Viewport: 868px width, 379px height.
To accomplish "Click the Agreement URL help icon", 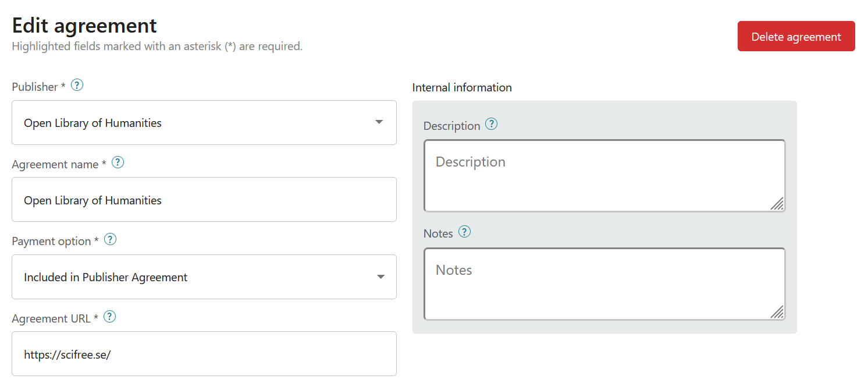I will 109,316.
